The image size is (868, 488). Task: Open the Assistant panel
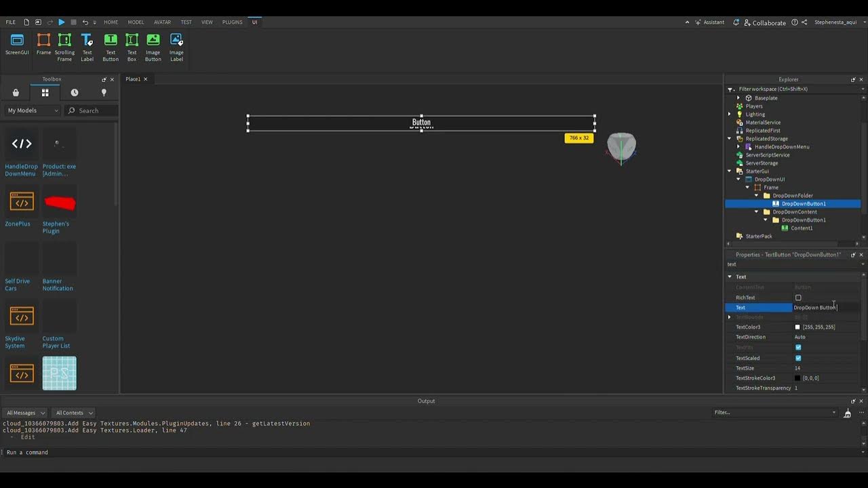pyautogui.click(x=709, y=22)
